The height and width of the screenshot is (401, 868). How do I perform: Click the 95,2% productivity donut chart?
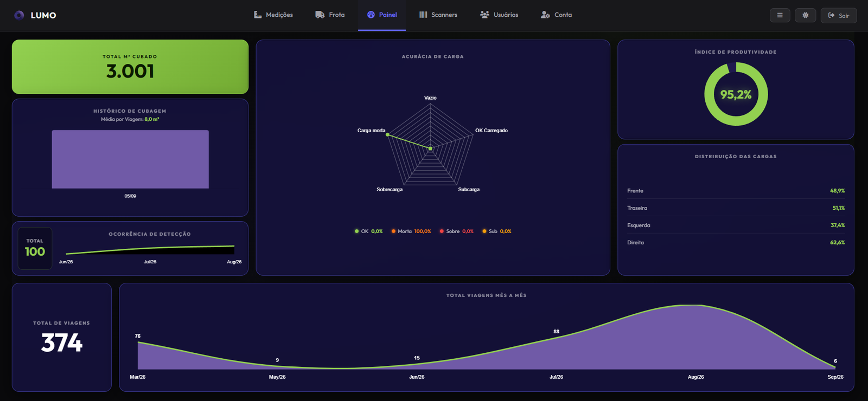click(736, 94)
